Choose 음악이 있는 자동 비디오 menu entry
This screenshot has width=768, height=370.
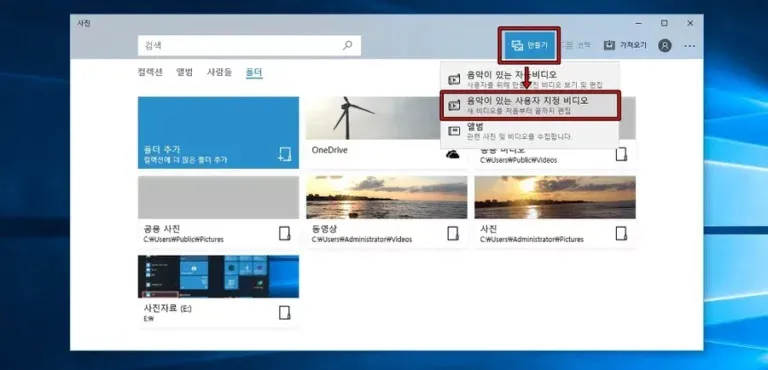tap(529, 79)
